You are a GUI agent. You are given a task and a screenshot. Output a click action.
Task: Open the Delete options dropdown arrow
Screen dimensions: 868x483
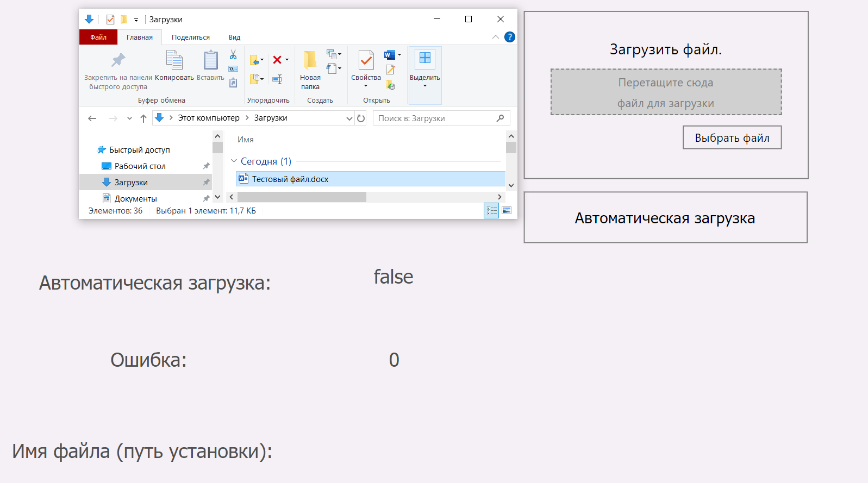[287, 60]
